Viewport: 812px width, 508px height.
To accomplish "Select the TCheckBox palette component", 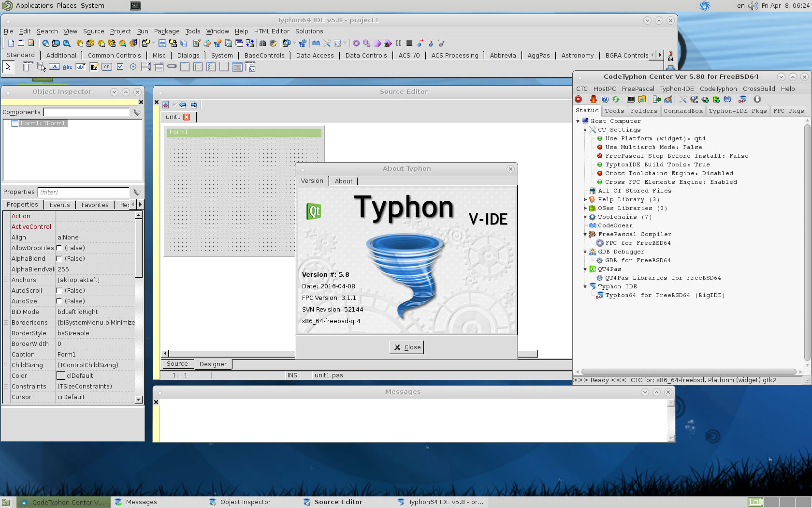I will point(120,67).
